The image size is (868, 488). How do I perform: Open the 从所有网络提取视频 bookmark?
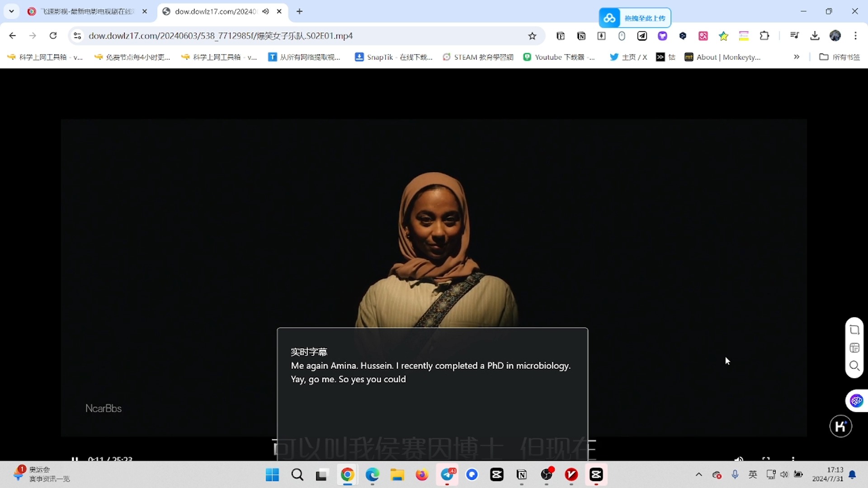pyautogui.click(x=304, y=57)
